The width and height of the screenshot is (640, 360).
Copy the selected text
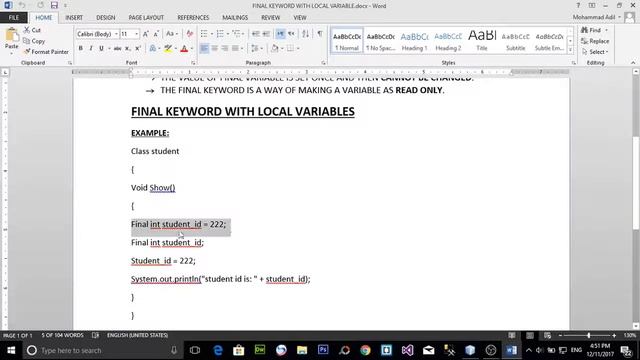[x=34, y=41]
